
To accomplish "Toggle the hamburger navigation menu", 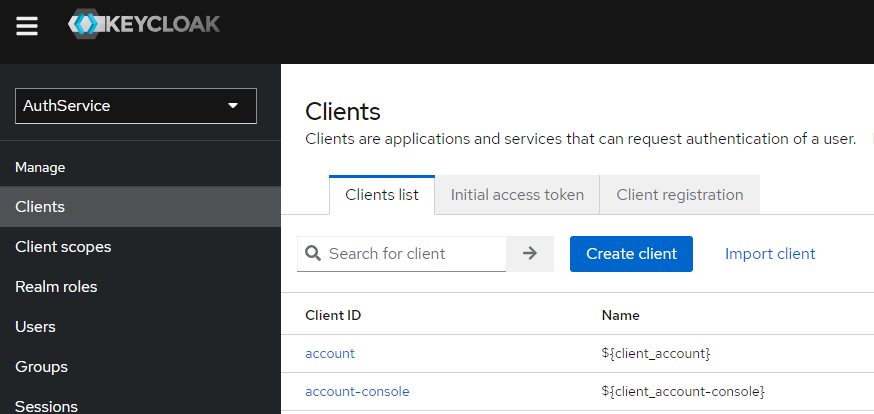I will click(x=27, y=26).
